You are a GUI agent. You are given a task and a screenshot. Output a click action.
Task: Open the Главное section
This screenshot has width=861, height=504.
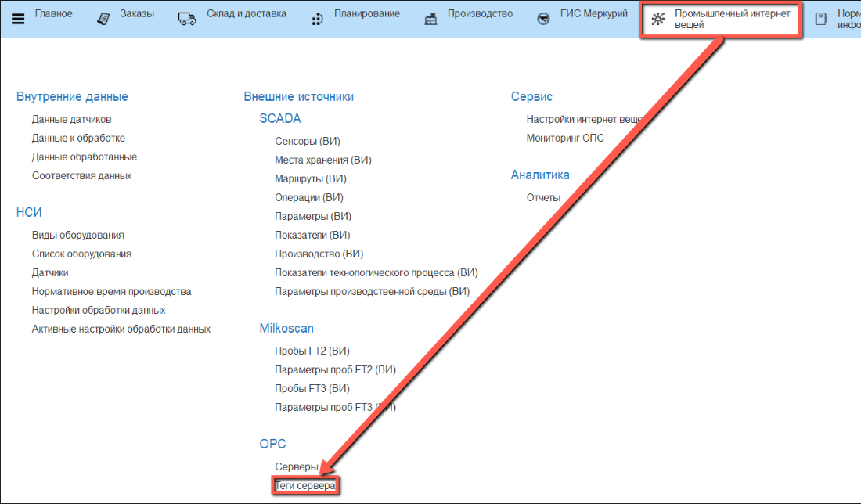[x=54, y=14]
